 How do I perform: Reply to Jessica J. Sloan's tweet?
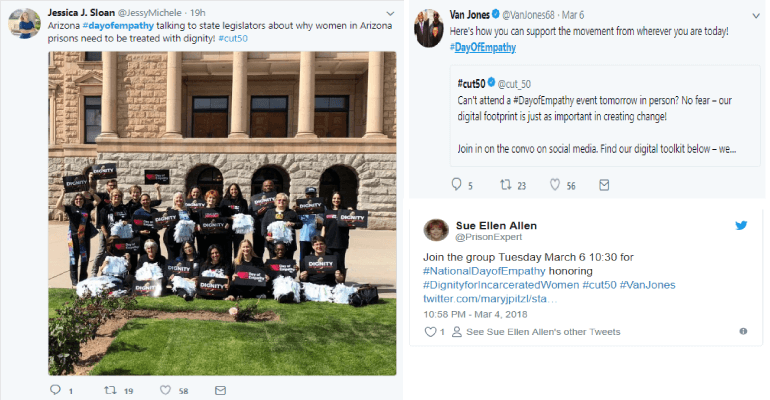click(55, 390)
